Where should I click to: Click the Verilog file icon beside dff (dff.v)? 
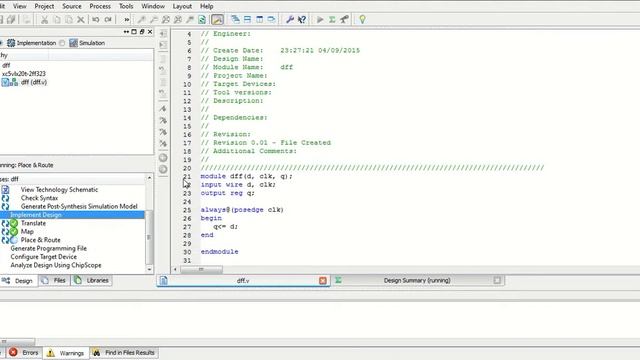point(5,82)
